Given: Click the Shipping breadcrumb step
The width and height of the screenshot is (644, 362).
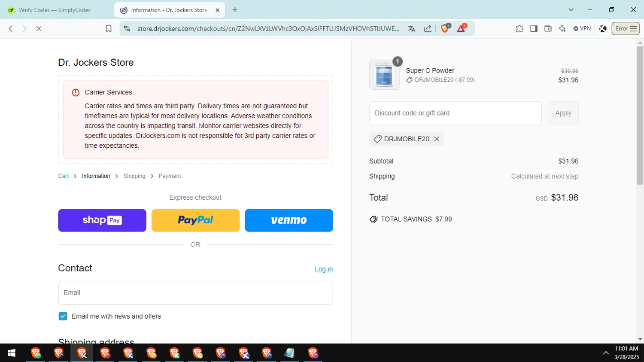Looking at the screenshot, I should pos(134,176).
